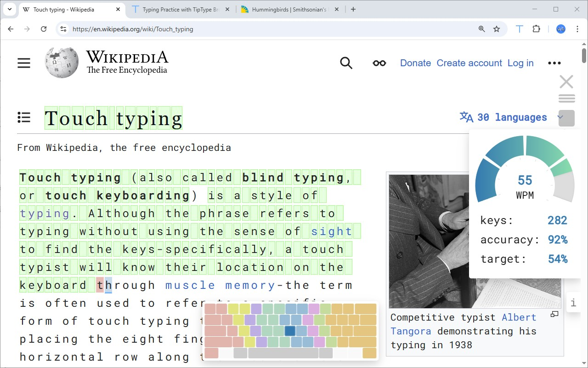
Task: Click the target value 54%
Action: (558, 259)
